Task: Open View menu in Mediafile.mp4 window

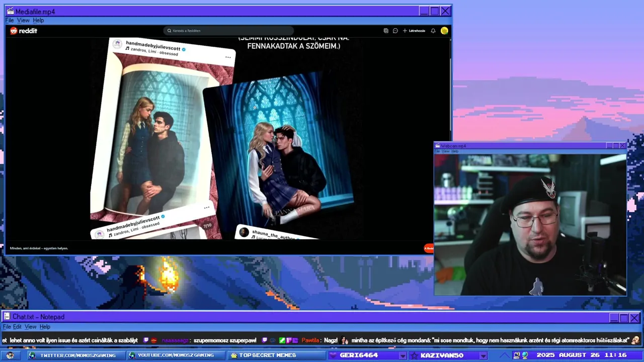Action: pos(23,20)
